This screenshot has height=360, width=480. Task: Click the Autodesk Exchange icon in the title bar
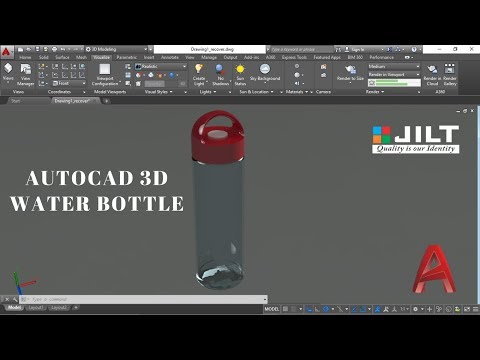coord(389,49)
